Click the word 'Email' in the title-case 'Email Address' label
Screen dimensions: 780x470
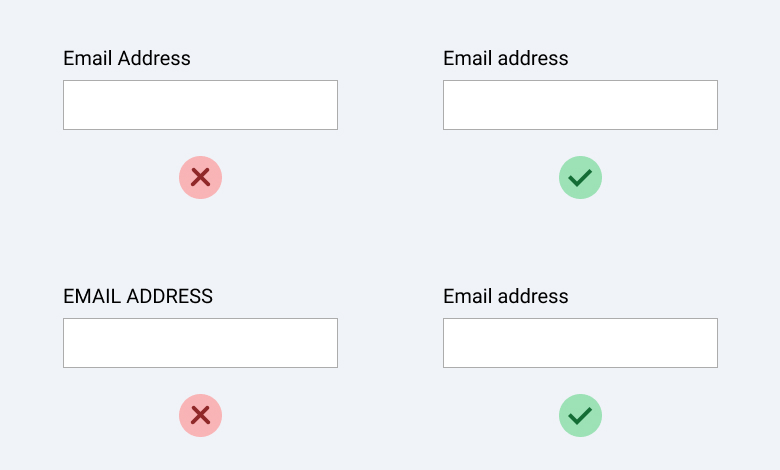(x=88, y=58)
